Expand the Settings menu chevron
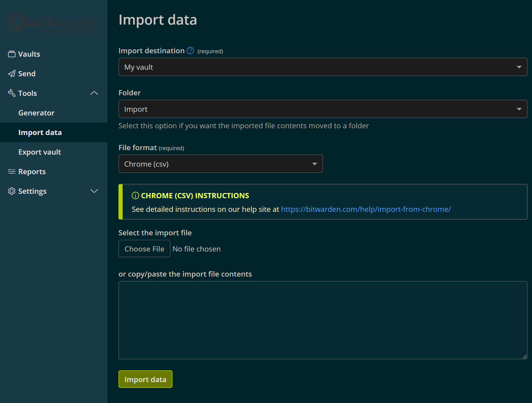532x403 pixels. pos(94,191)
